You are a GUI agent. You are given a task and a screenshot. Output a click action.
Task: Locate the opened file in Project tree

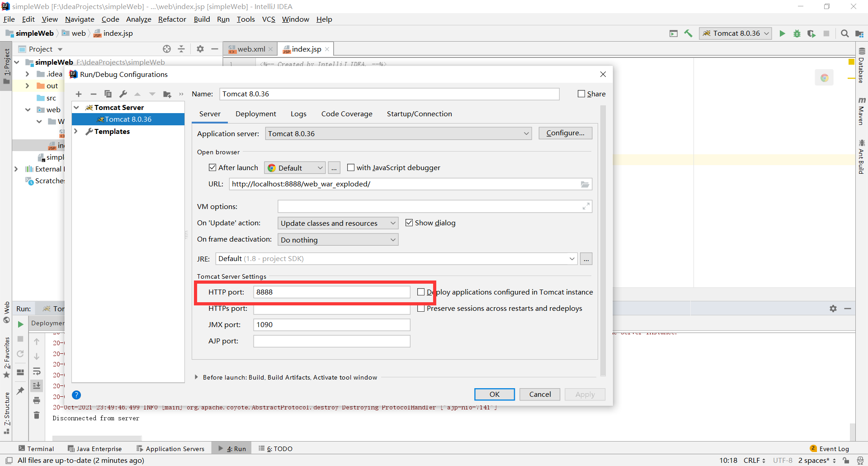pos(167,49)
